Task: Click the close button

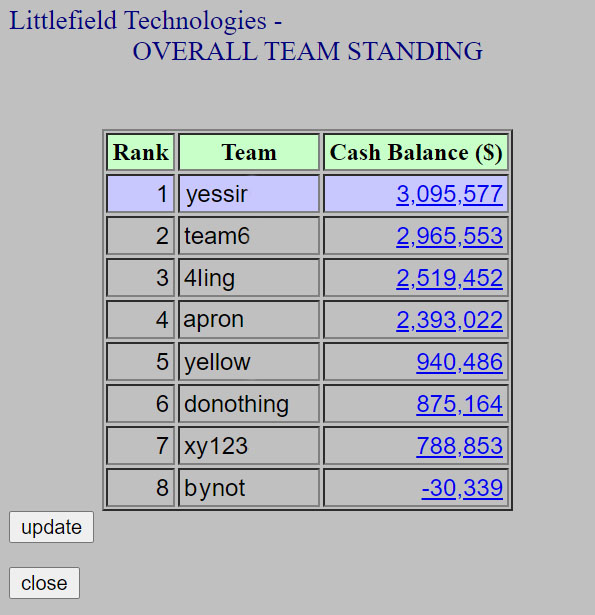Action: click(44, 583)
